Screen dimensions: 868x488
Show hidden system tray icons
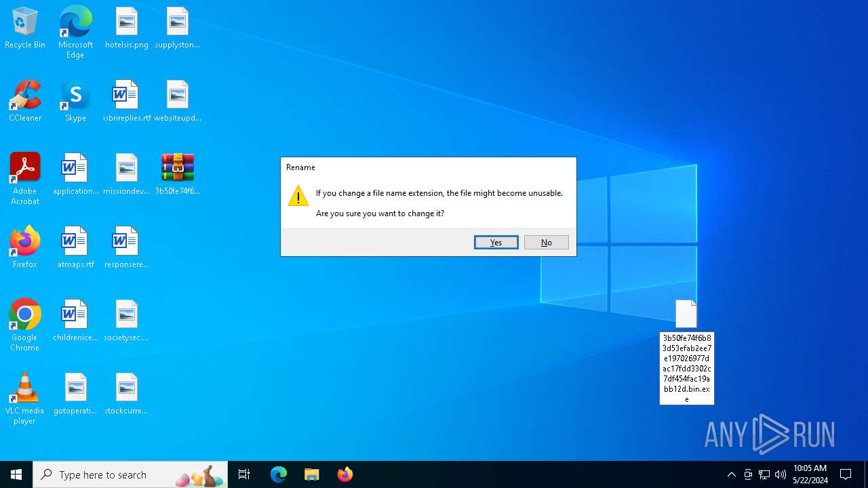click(731, 474)
